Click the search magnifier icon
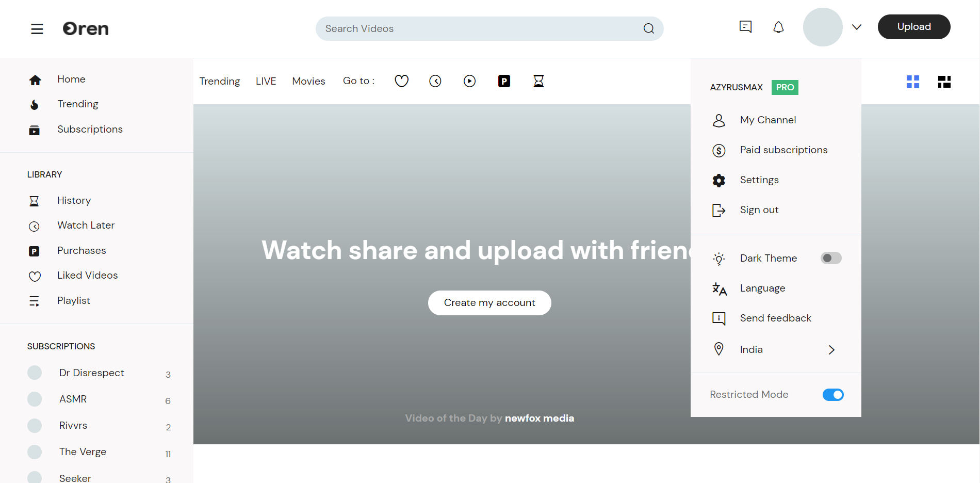Image resolution: width=980 pixels, height=483 pixels. 648,29
